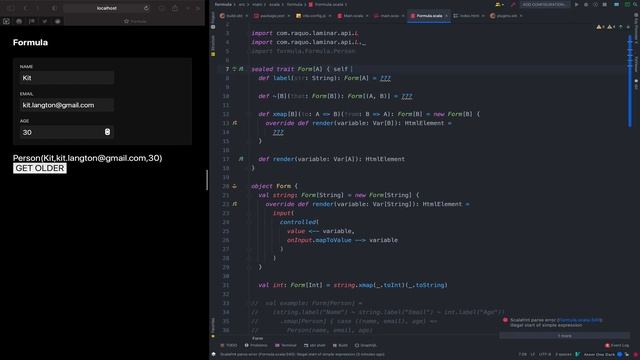The width and height of the screenshot is (640, 360).
Task: Click Atom One Dark theme indicator
Action: [599, 354]
